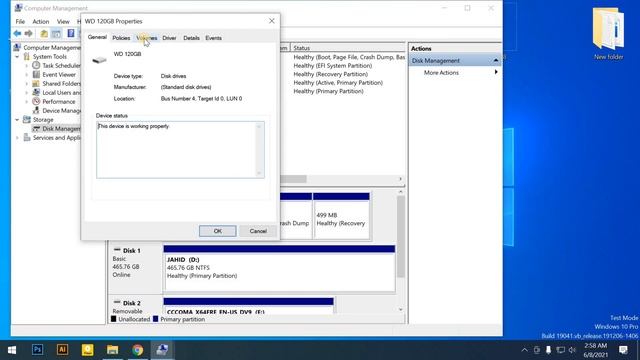640x360 pixels.
Task: Click the Storage node icon
Action: point(27,119)
